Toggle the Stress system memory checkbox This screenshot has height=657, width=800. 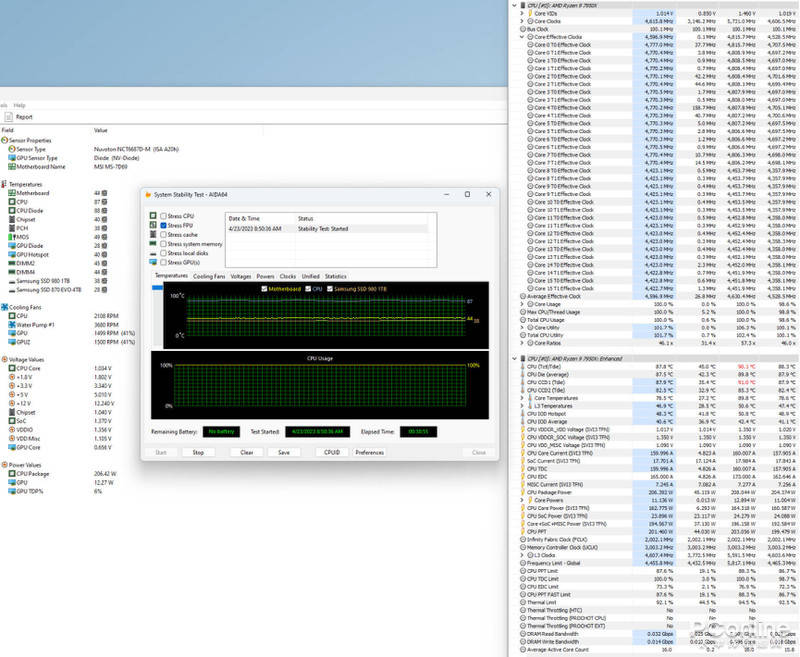pyautogui.click(x=164, y=243)
